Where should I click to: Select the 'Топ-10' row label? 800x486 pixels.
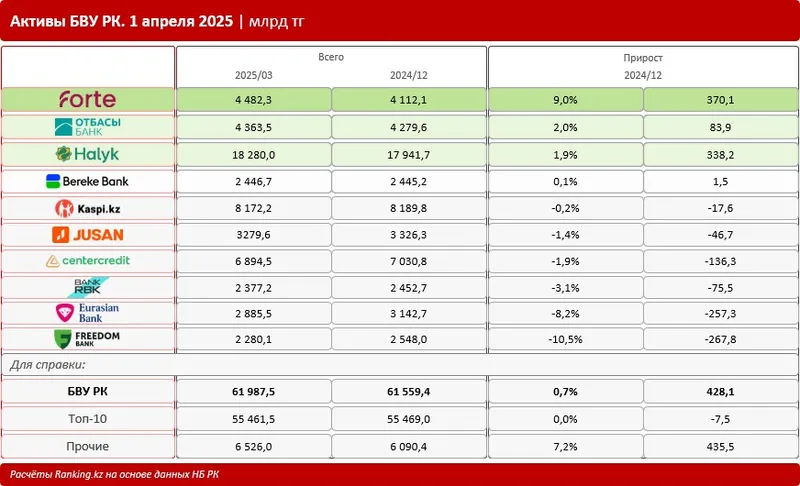(87, 420)
